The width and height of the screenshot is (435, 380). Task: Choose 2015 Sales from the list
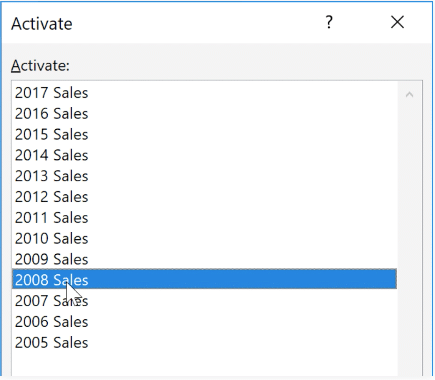204,134
